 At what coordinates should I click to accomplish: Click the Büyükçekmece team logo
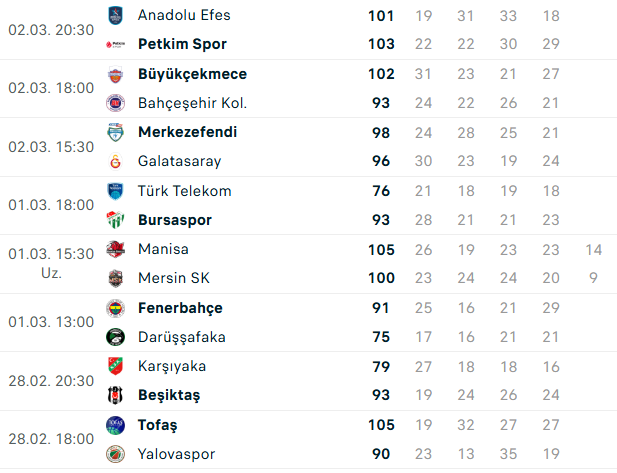[116, 74]
